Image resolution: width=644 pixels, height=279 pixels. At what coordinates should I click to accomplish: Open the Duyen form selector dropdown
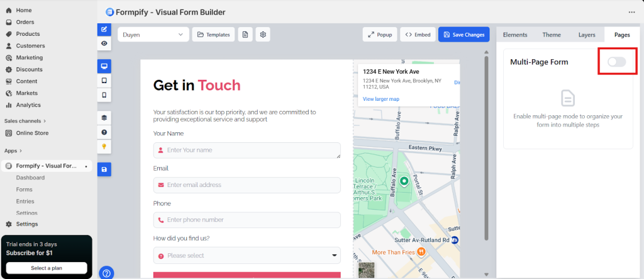153,35
